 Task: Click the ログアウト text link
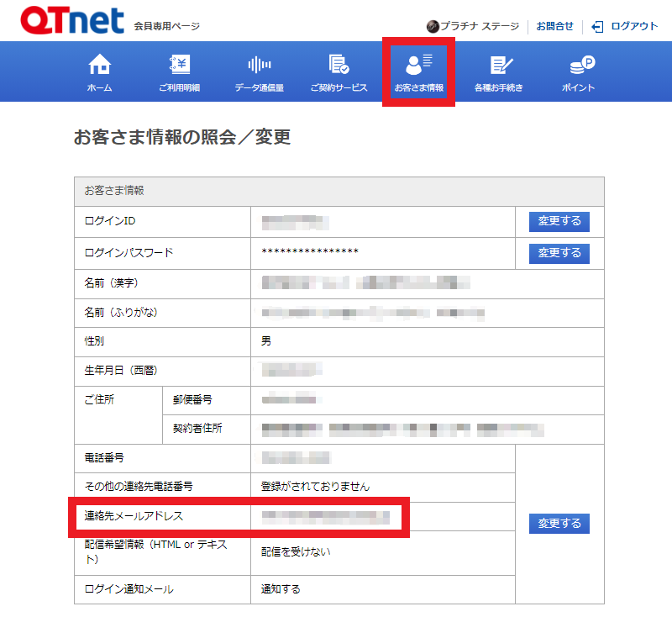634,27
